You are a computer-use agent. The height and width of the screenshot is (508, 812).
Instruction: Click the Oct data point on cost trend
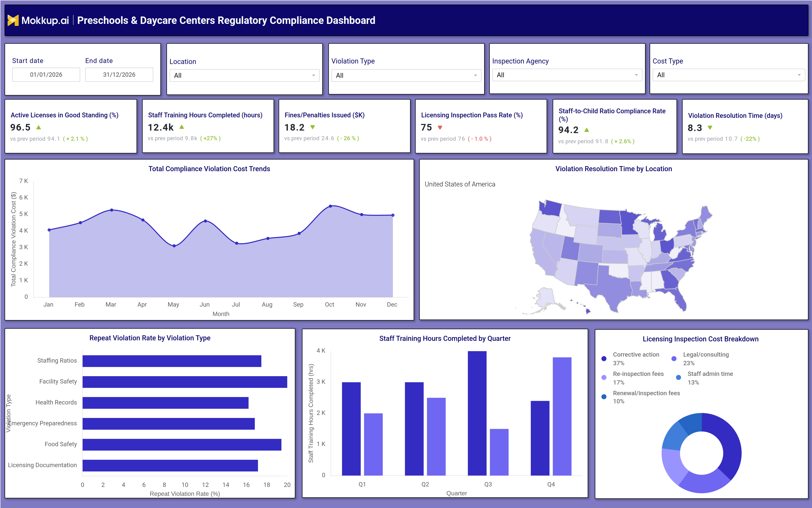(330, 206)
